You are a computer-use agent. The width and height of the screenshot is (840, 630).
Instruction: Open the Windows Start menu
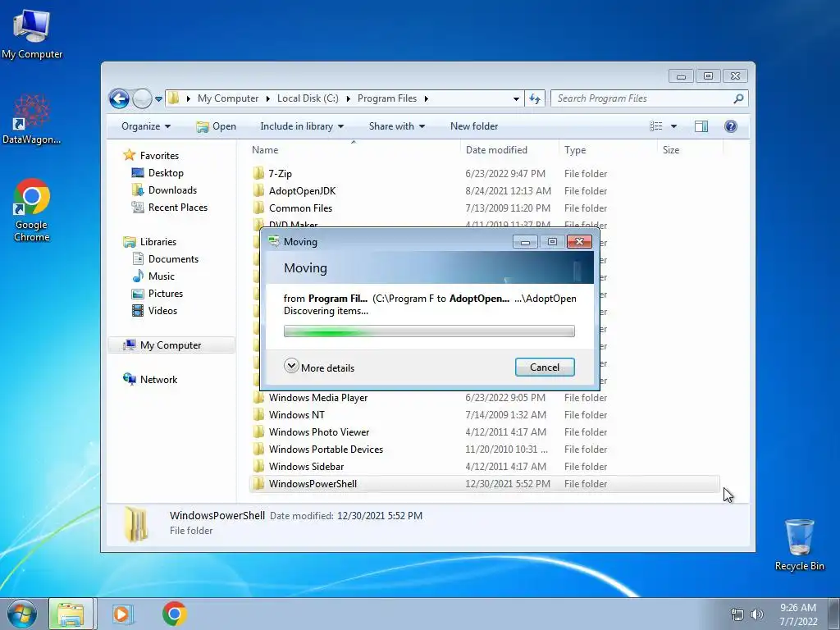[21, 614]
